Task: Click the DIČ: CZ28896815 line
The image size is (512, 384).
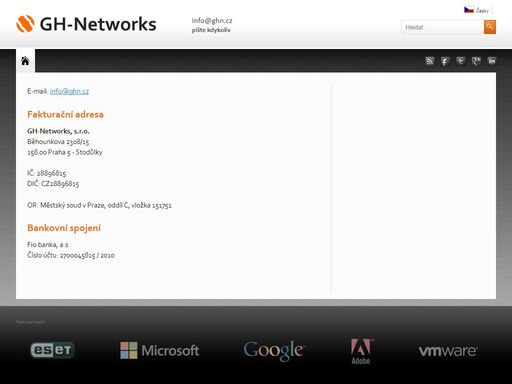Action: [x=53, y=184]
